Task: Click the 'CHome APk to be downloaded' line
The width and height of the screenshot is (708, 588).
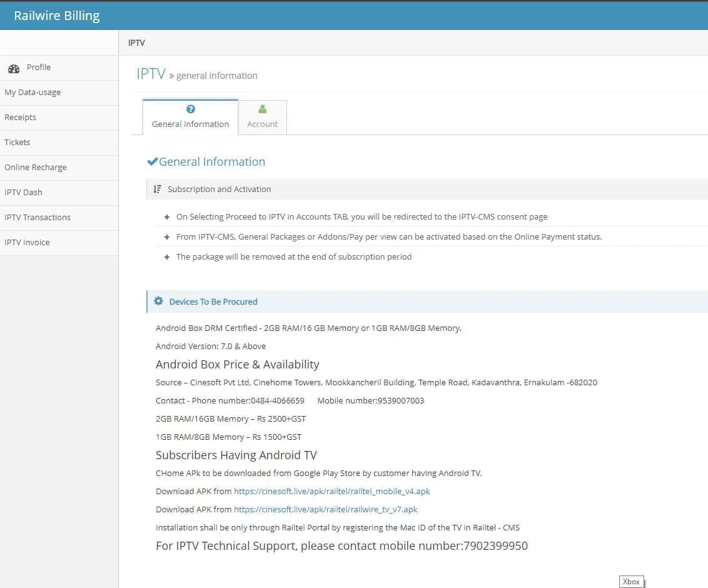Action: click(319, 474)
